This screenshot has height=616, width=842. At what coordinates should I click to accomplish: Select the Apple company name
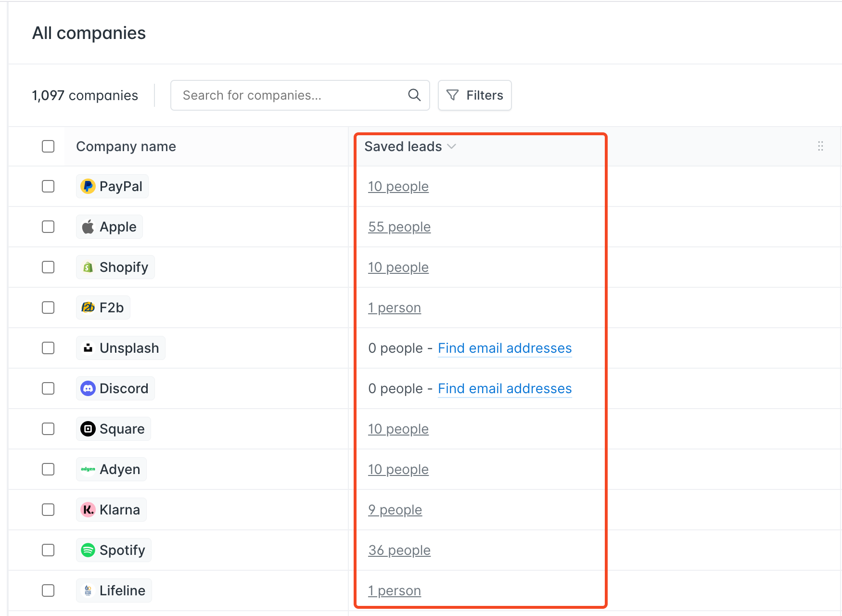click(x=118, y=227)
